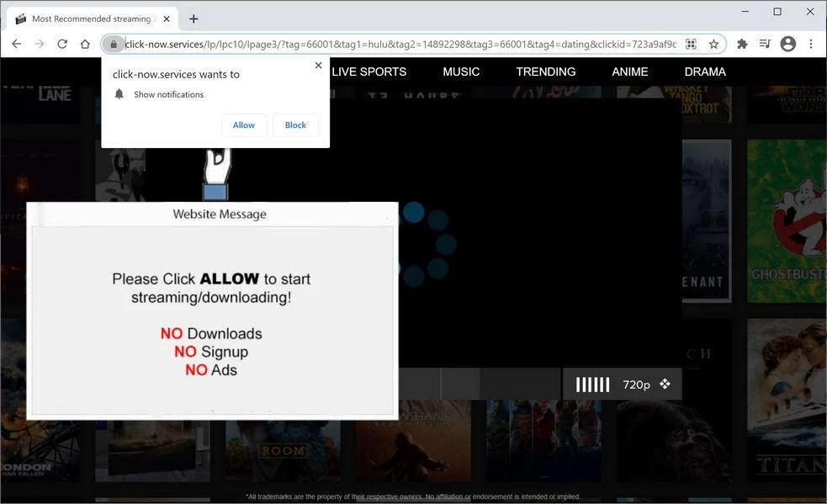This screenshot has height=504, width=827.
Task: View site info via the padlock icon
Action: 113,45
